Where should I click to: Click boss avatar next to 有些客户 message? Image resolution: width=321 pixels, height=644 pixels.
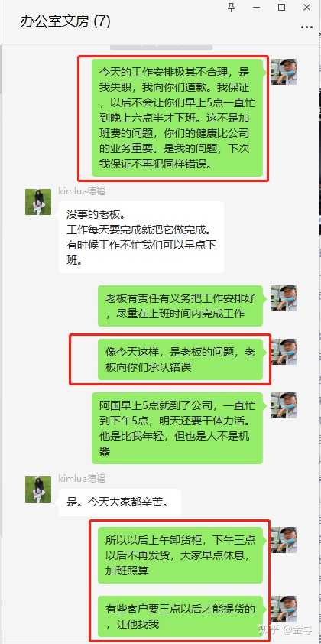tap(284, 609)
